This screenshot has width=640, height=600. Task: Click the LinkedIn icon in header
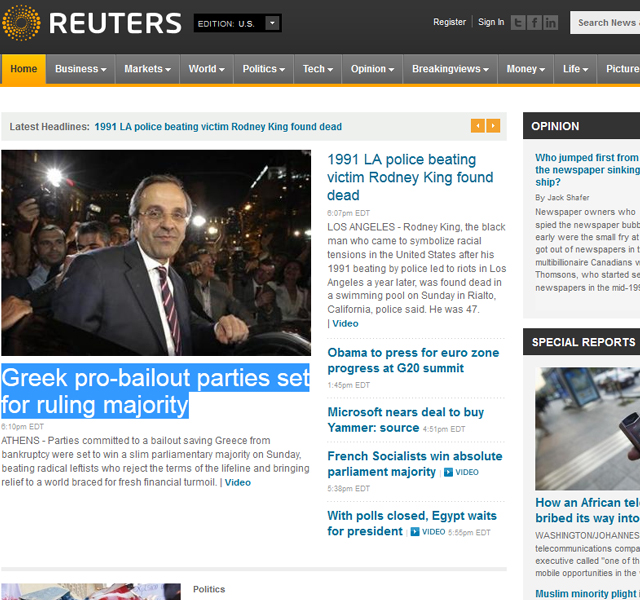point(551,22)
